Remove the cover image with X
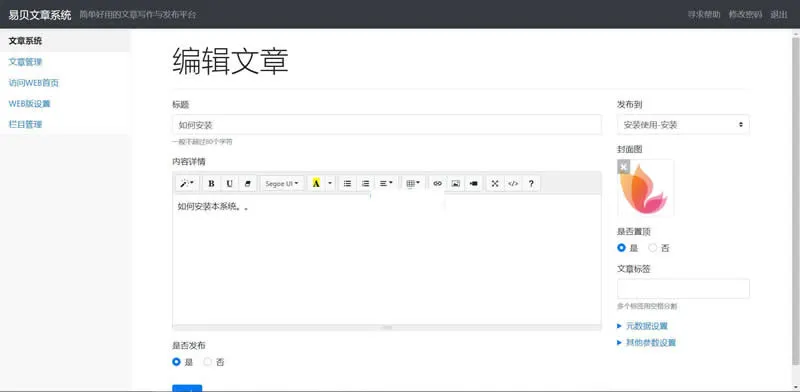The height and width of the screenshot is (392, 800). pos(623,167)
